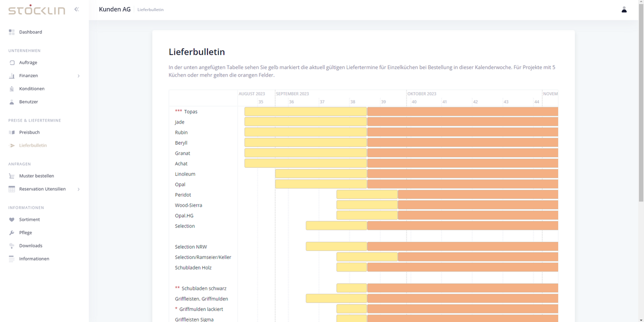This screenshot has height=322, width=644.
Task: Click Linoleum orange delivery bar
Action: 463,174
